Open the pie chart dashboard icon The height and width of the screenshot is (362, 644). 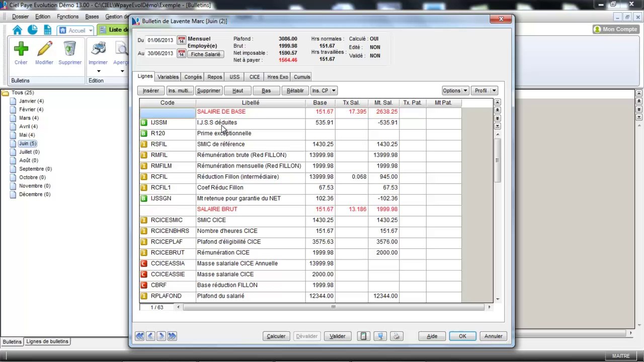click(x=32, y=30)
